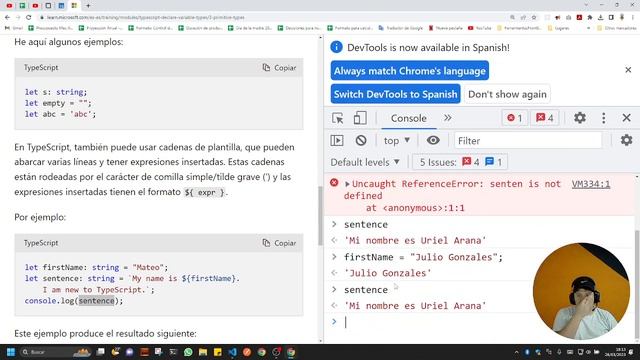Select the inspect element picker icon
This screenshot has height=360, width=640.
338,118
